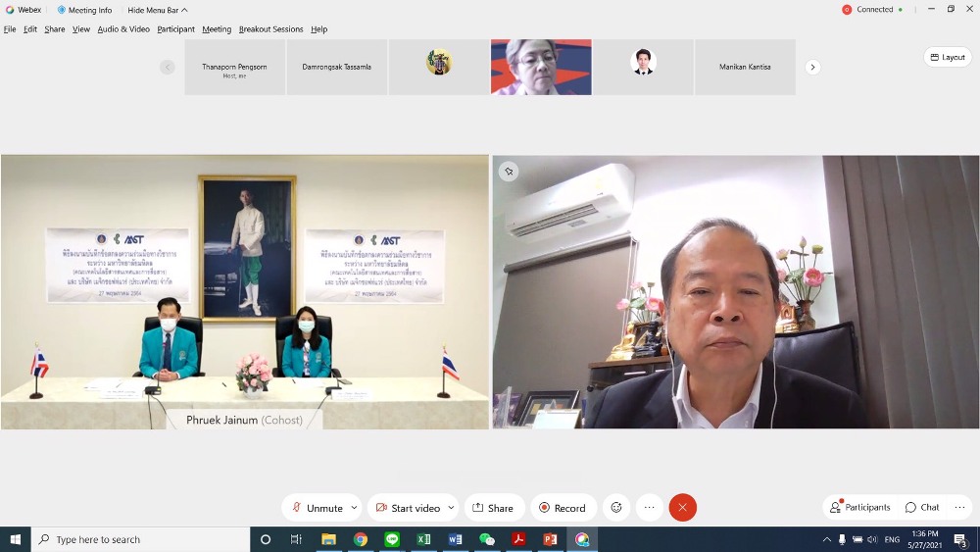Viewport: 980px width, 552px height.
Task: Start recording with Record button
Action: tap(563, 508)
